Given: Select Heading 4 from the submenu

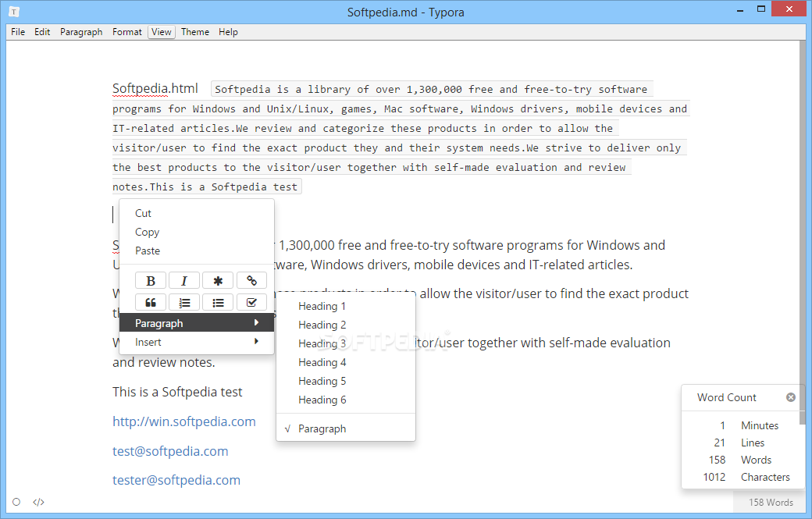Looking at the screenshot, I should click(346, 362).
